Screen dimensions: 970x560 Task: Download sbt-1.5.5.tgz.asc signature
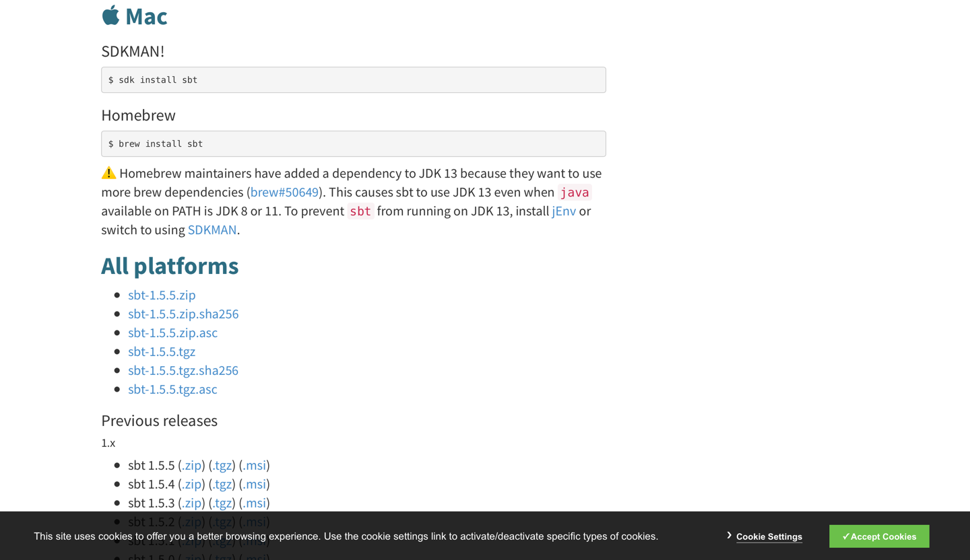[x=172, y=389]
